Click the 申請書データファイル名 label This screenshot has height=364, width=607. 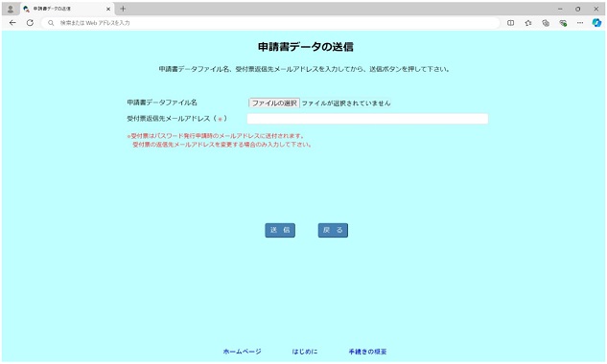click(162, 102)
